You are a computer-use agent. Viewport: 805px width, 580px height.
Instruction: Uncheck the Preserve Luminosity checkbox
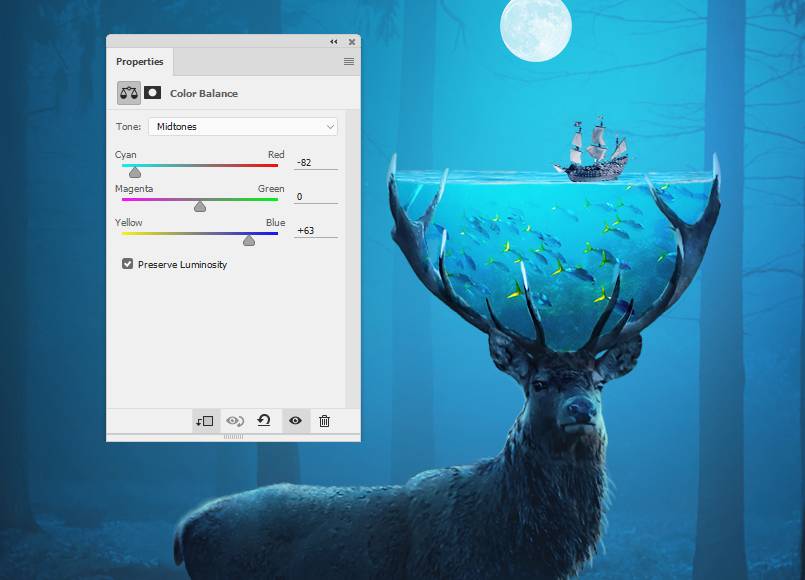[127, 264]
